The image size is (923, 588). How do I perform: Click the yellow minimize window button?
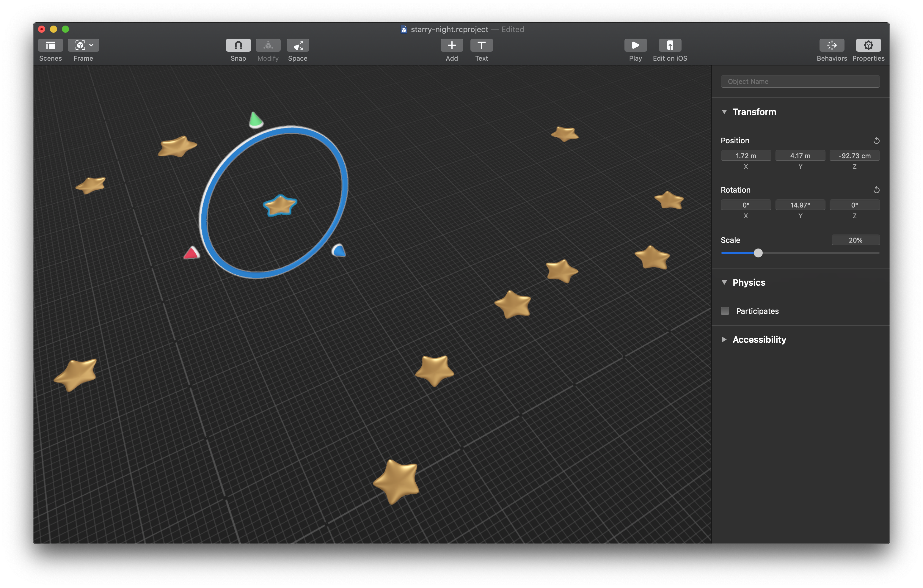pos(54,29)
